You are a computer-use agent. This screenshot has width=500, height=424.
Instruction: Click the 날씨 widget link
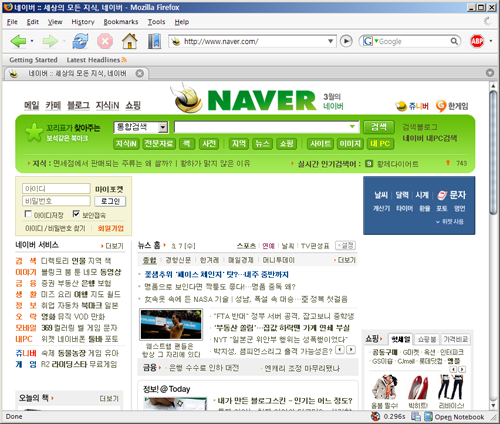tap(381, 195)
